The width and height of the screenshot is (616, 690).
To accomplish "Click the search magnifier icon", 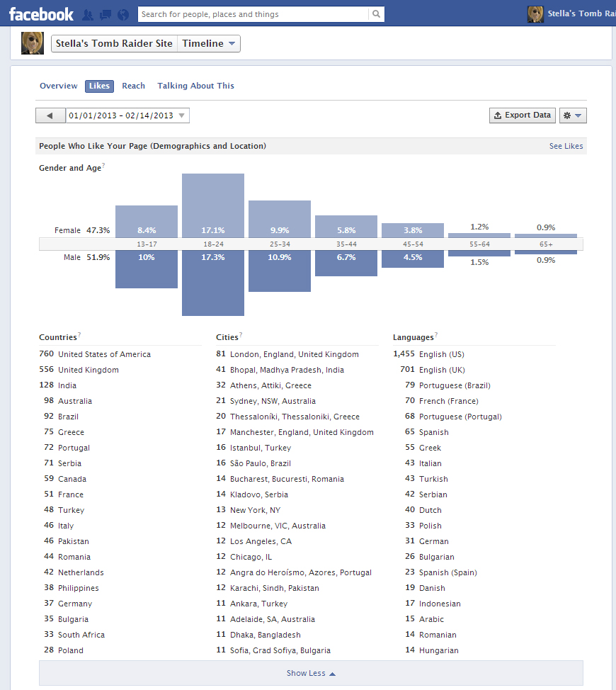I will (377, 14).
